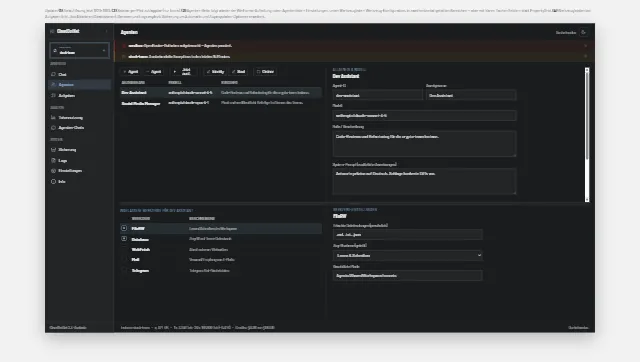Viewport: 640px width, 362px height.
Task: Click the Info circle icon in sidebar
Action: pyautogui.click(x=53, y=181)
